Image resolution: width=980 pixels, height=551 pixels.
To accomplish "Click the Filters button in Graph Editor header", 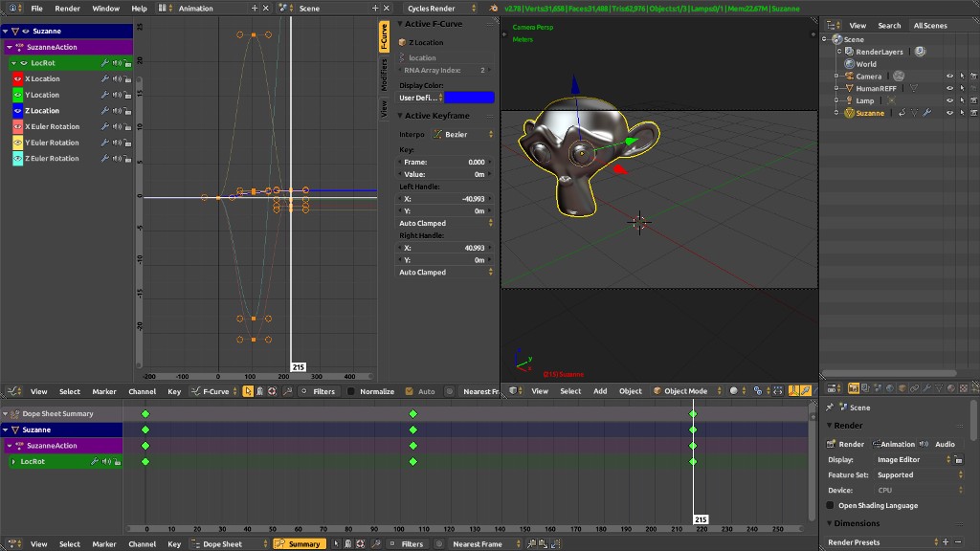I will (x=319, y=391).
